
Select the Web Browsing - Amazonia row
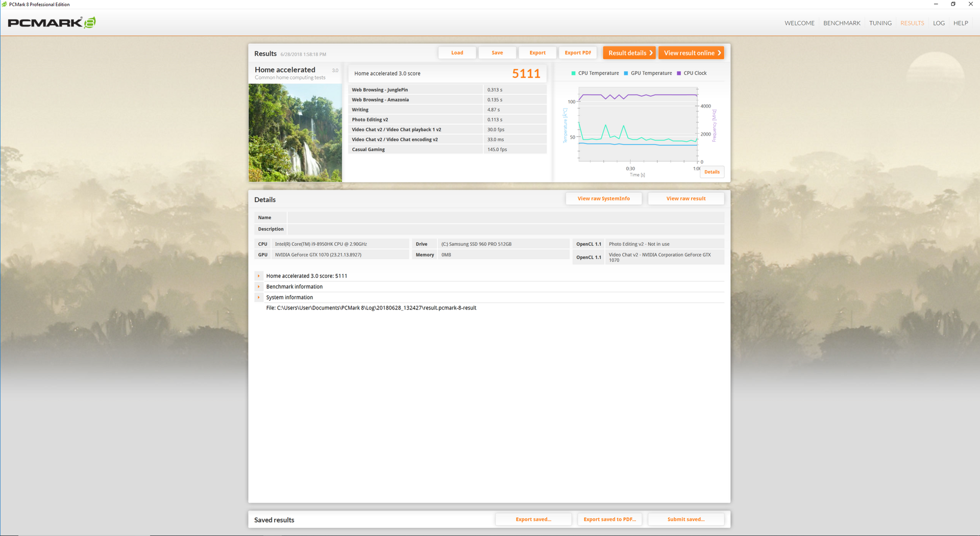pyautogui.click(x=448, y=100)
